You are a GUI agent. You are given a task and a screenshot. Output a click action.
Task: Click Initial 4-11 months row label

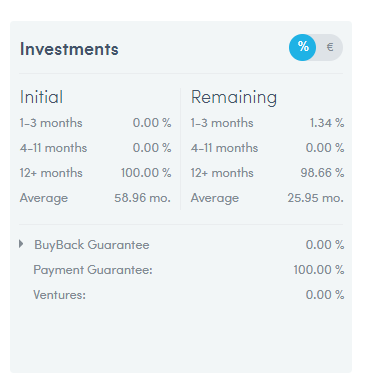click(x=53, y=148)
